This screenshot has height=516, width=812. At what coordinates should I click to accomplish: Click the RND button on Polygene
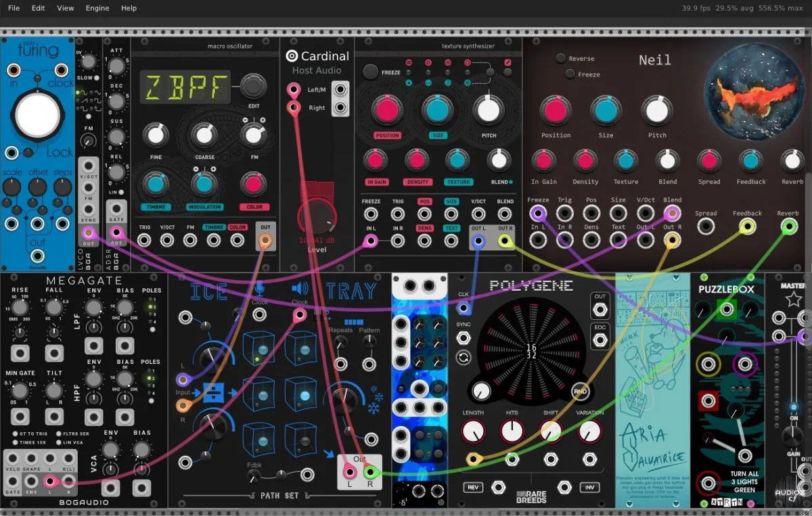580,391
